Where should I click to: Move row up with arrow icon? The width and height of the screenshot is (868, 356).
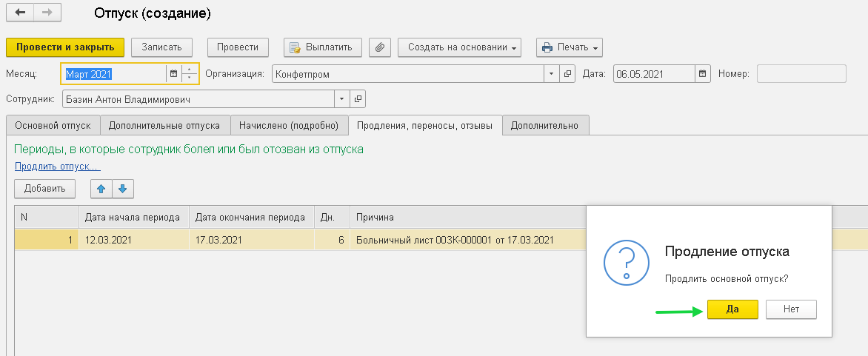(101, 189)
